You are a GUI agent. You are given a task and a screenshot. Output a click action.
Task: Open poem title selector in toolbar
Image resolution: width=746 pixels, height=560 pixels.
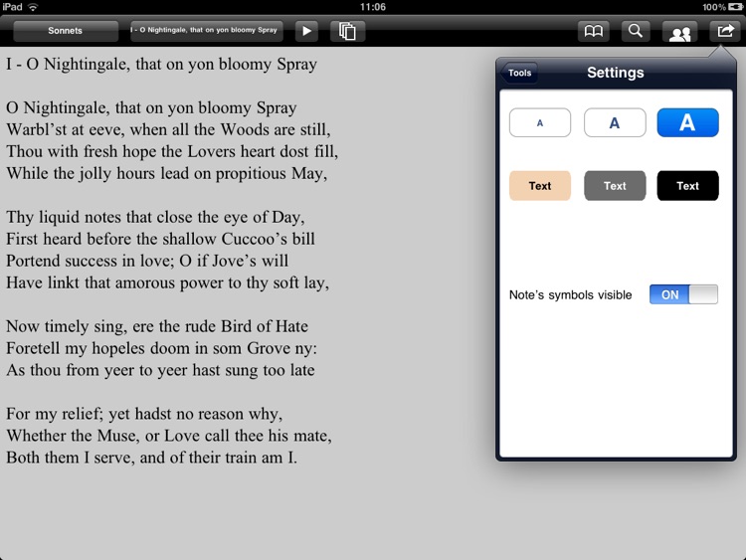coord(207,31)
